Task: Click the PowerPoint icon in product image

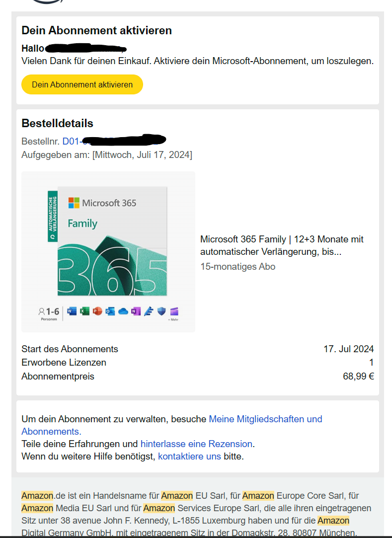Action: click(97, 311)
